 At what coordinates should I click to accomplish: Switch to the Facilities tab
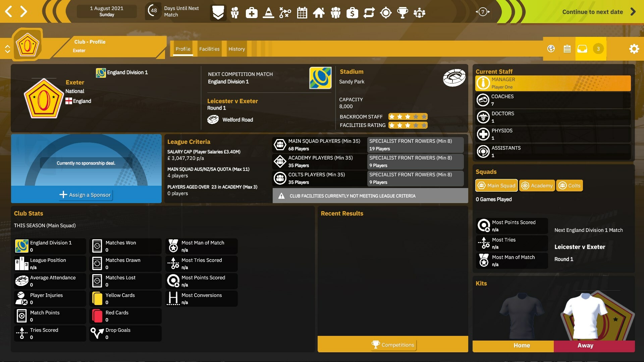point(209,49)
